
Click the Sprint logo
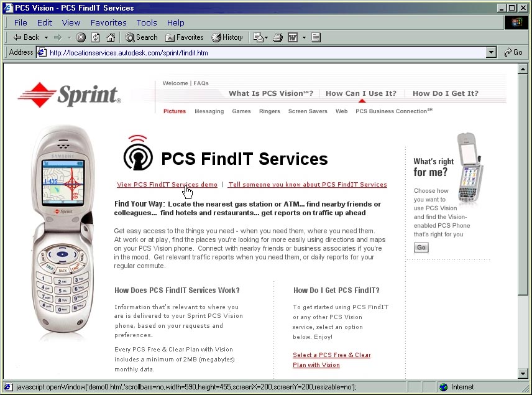click(70, 95)
